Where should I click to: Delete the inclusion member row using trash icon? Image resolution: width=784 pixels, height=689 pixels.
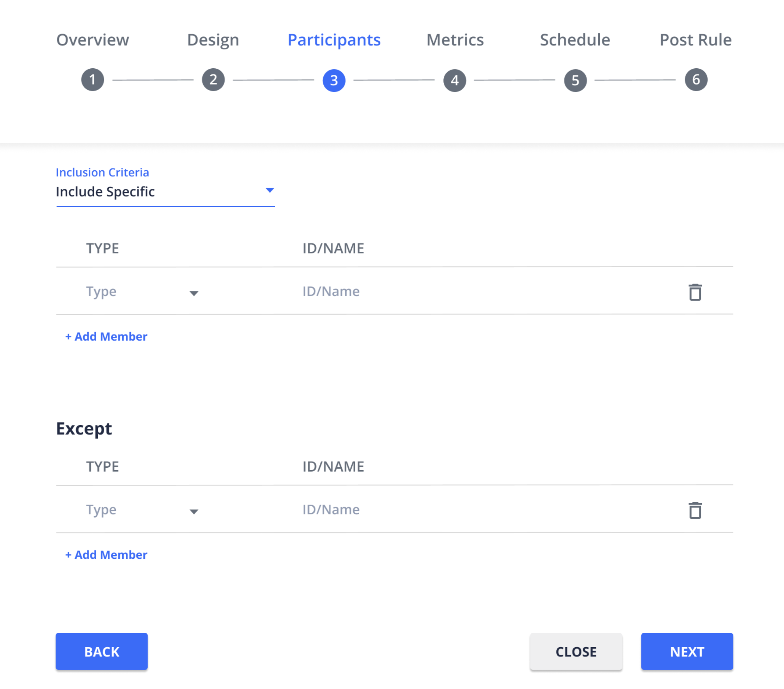(696, 292)
